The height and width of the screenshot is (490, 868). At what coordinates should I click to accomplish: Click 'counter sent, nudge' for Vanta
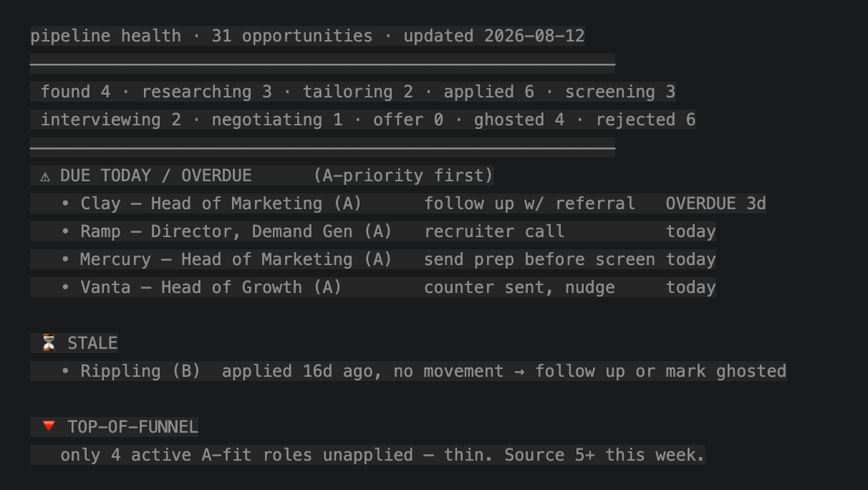point(519,287)
